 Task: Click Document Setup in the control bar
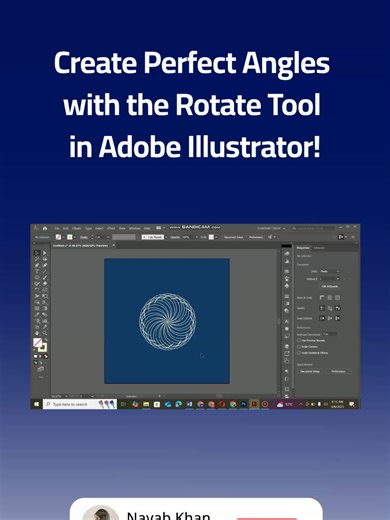(233, 237)
